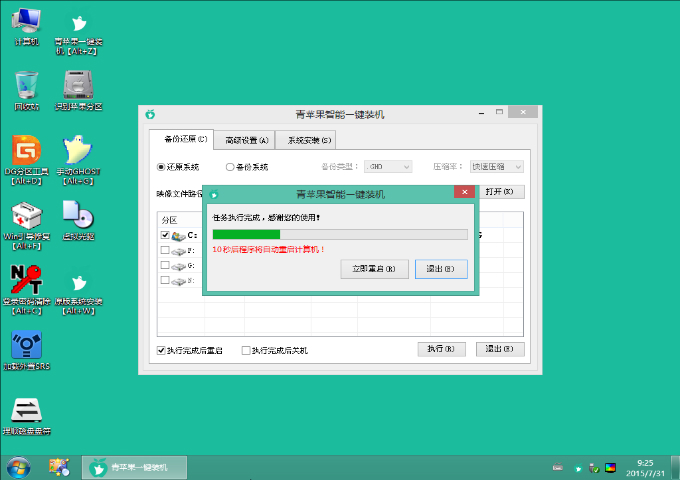
Task: Toggle 执行完成后关机 checkbox
Action: point(246,350)
